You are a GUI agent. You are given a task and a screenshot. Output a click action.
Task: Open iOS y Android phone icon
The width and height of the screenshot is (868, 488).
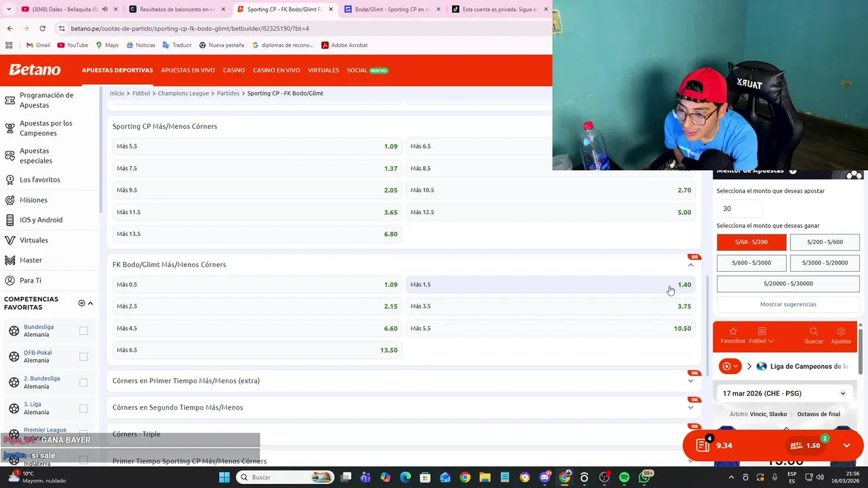point(9,220)
